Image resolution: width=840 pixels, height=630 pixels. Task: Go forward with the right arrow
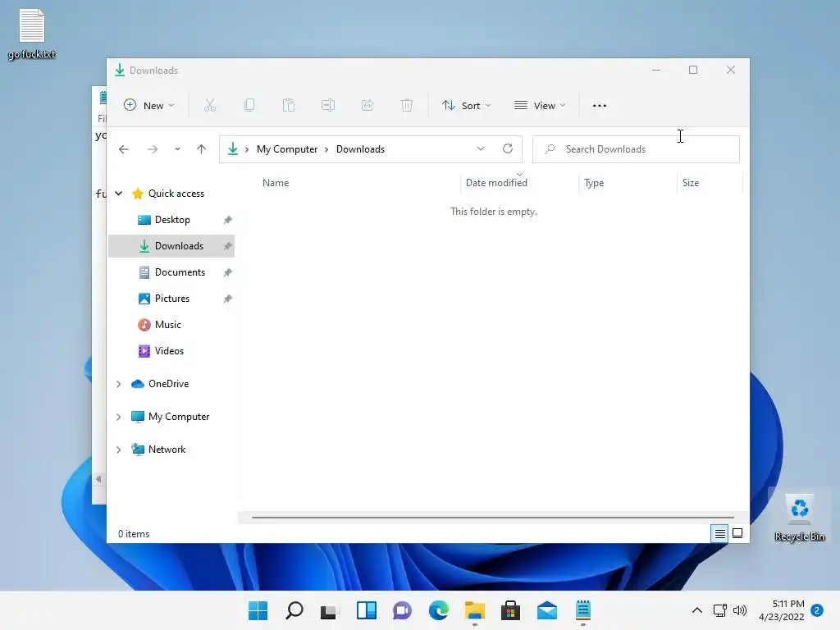click(153, 149)
